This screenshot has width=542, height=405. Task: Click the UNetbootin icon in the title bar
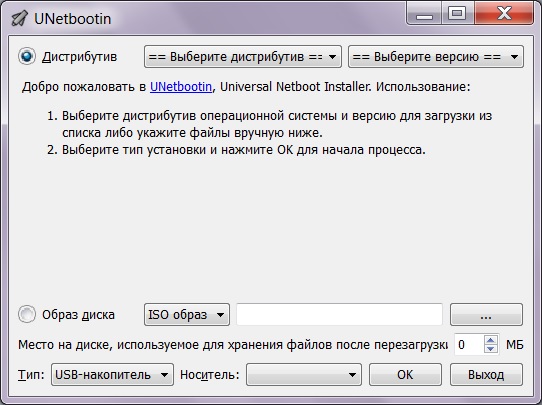(19, 18)
